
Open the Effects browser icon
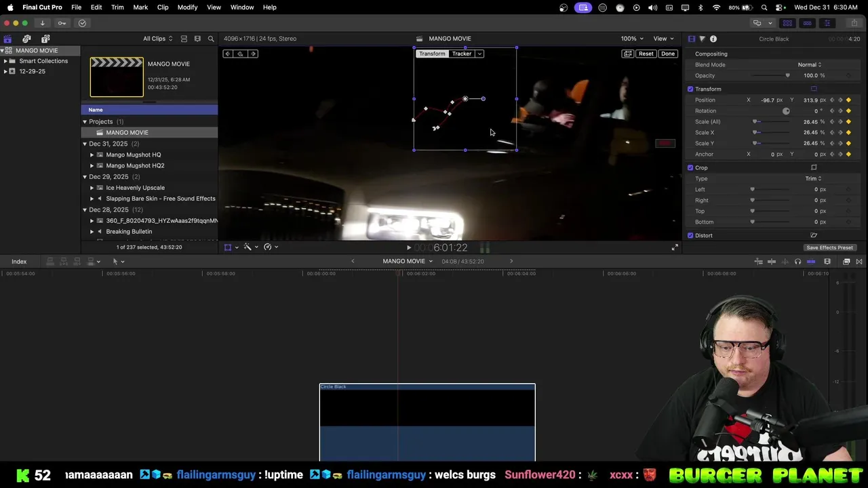846,262
